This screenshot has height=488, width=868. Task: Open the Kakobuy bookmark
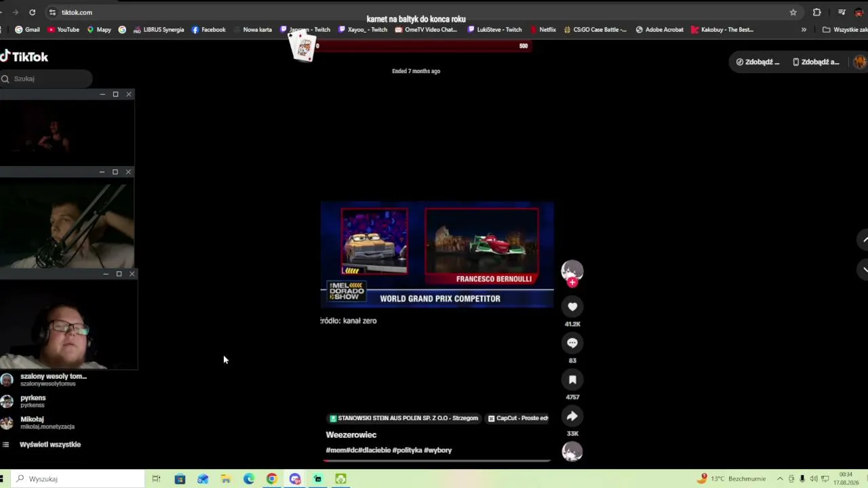(x=722, y=30)
